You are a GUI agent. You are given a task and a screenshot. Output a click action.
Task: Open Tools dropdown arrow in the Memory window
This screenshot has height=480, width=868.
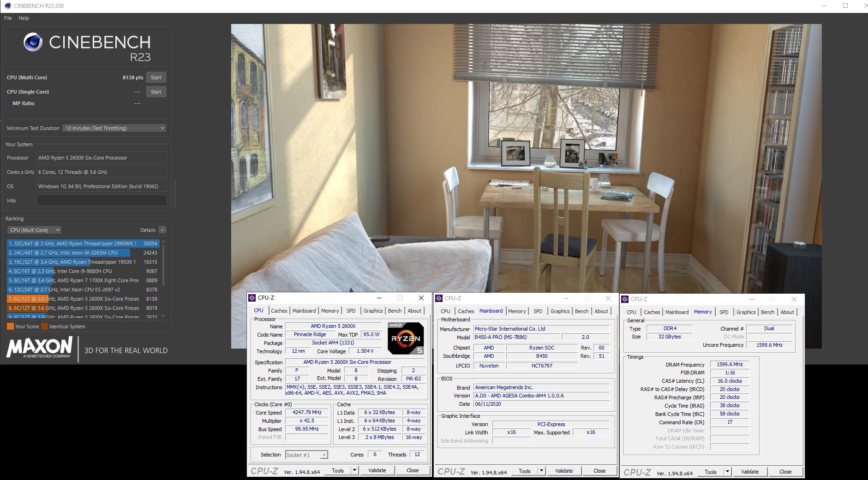click(x=727, y=472)
